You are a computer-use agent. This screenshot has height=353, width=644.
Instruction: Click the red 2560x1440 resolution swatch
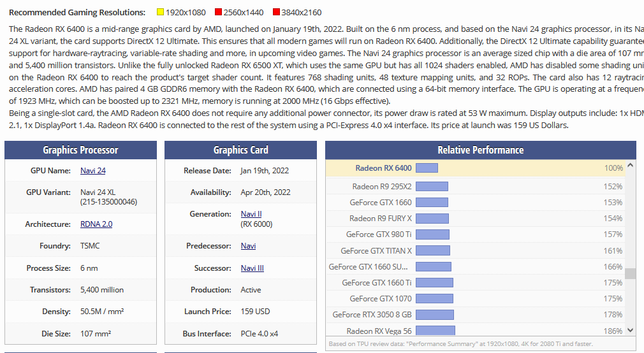219,12
